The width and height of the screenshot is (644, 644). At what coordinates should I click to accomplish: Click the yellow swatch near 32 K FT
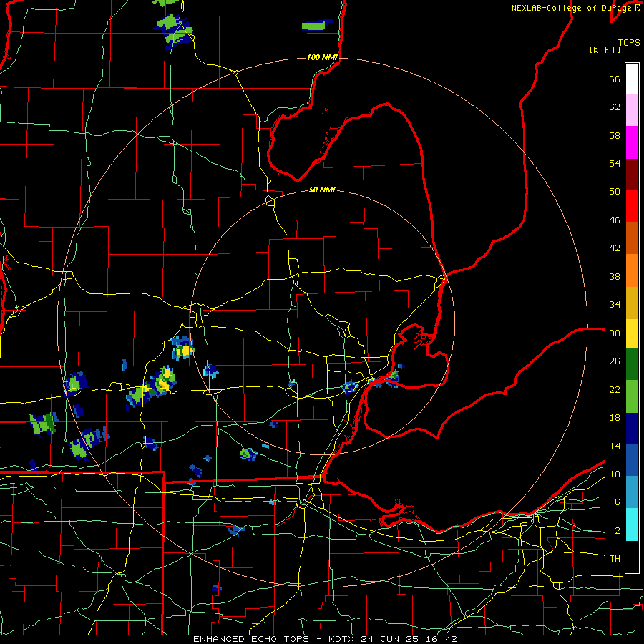tap(632, 333)
